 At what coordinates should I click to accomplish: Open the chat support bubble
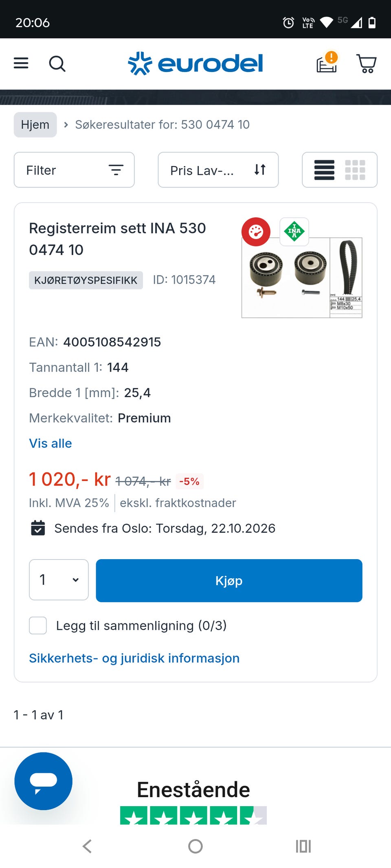43,781
